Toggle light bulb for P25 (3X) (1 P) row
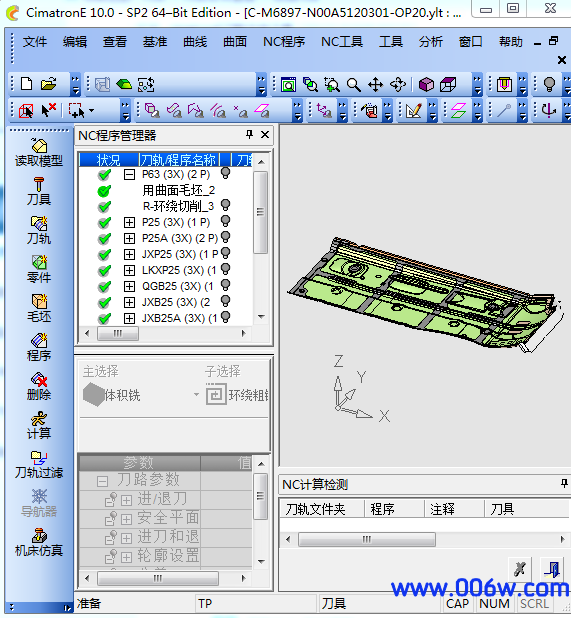The image size is (571, 618). [x=225, y=221]
